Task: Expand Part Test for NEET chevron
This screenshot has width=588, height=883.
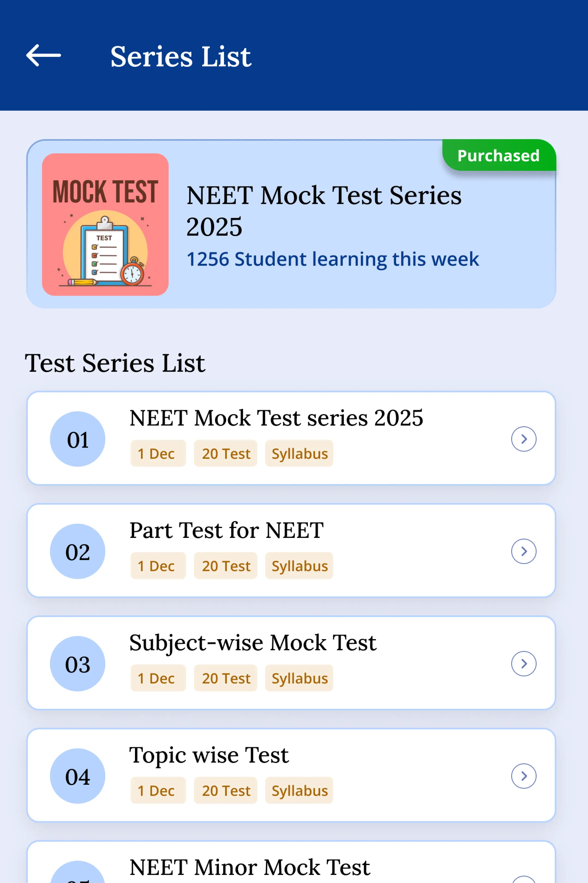Action: click(x=523, y=551)
